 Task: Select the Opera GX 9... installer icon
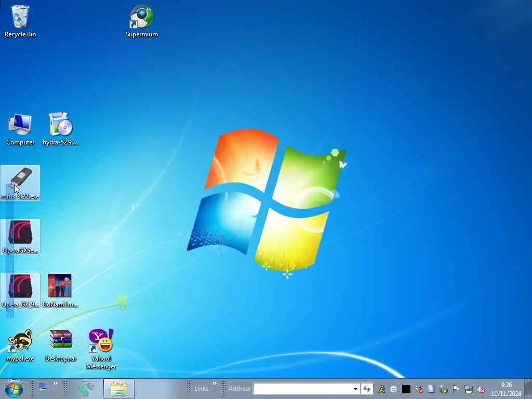coord(20,291)
